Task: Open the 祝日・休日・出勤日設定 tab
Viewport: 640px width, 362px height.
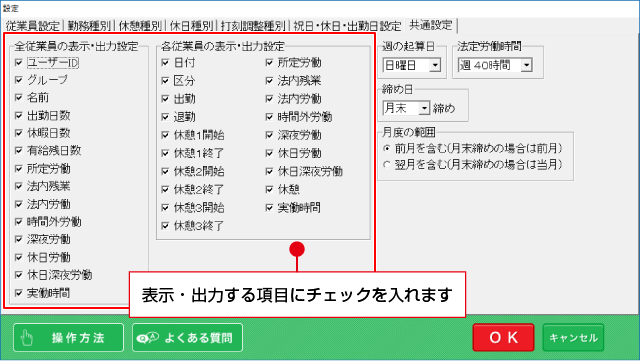Action: pyautogui.click(x=347, y=26)
